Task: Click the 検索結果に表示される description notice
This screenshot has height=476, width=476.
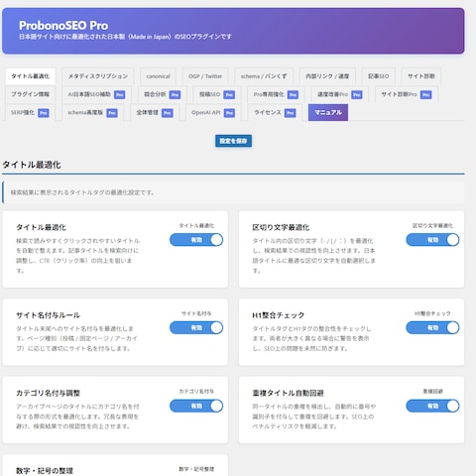Action: pos(233,192)
